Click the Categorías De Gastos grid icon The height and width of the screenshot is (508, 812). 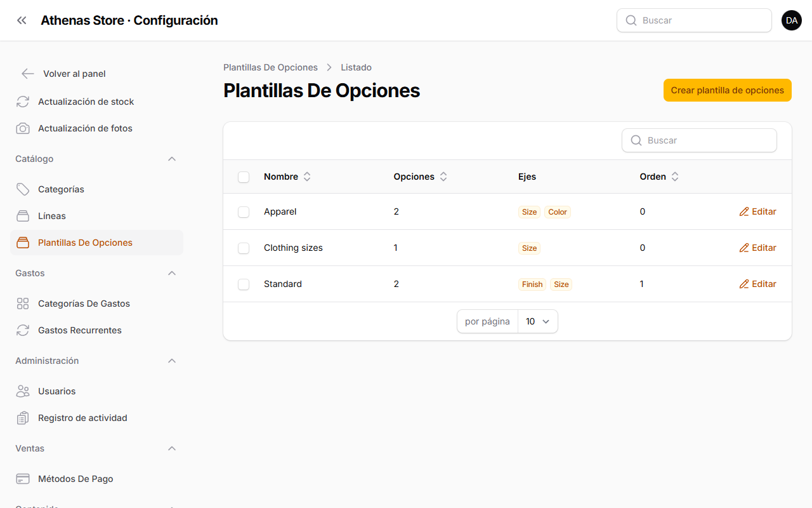pyautogui.click(x=23, y=304)
